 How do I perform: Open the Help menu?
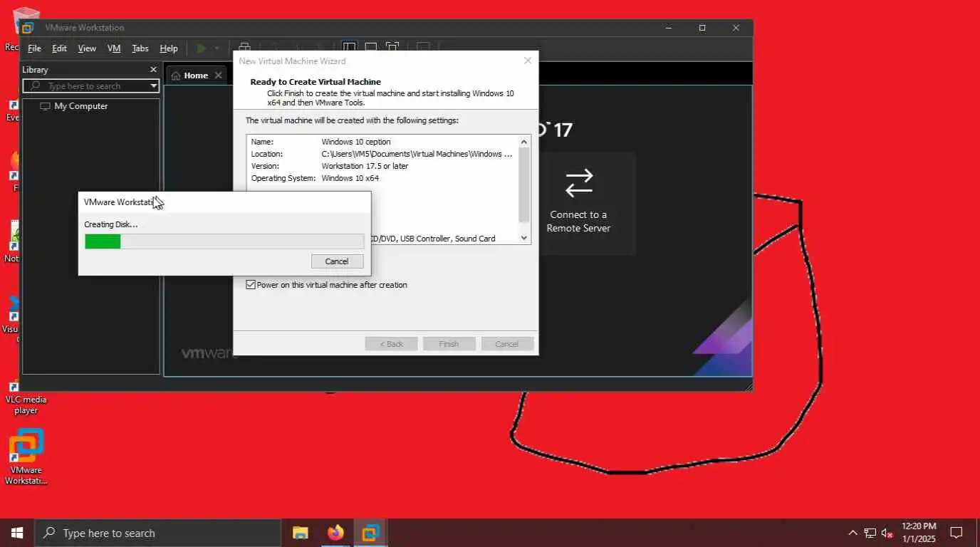(169, 48)
